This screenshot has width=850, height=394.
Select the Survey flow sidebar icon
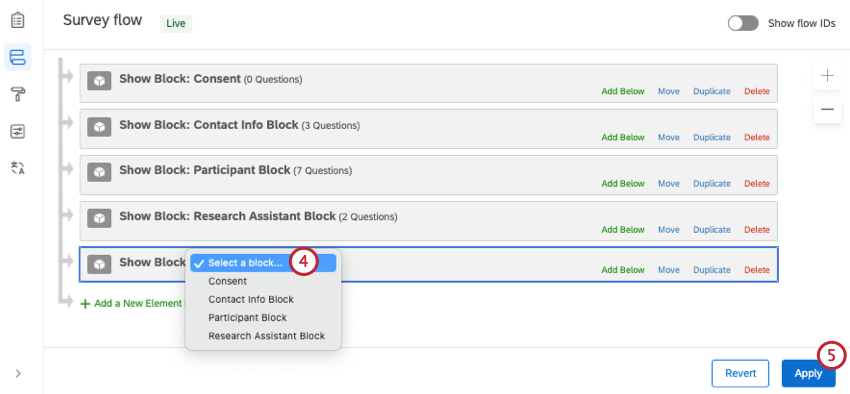(17, 57)
